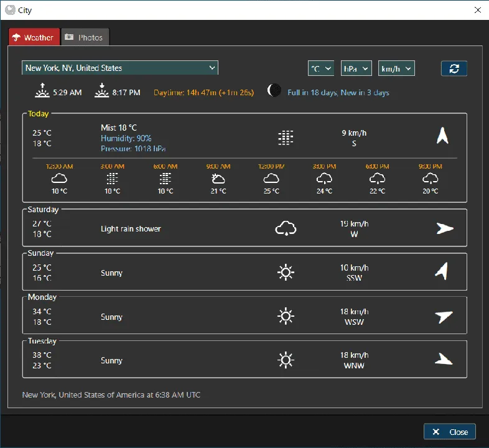Close the City window with X
The image size is (489, 448).
coord(477,10)
